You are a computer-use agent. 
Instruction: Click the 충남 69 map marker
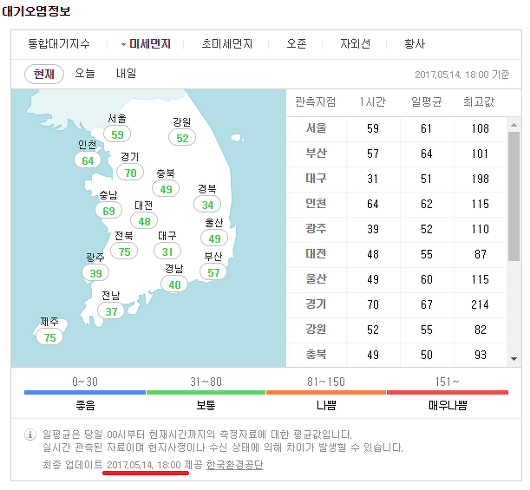click(109, 211)
